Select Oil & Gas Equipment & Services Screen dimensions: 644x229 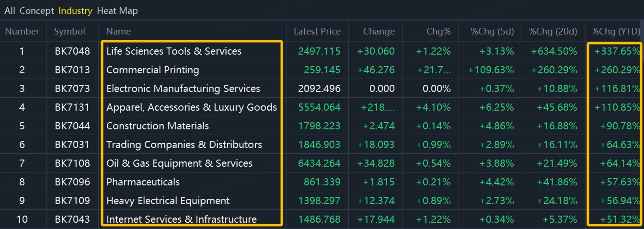[x=179, y=163]
